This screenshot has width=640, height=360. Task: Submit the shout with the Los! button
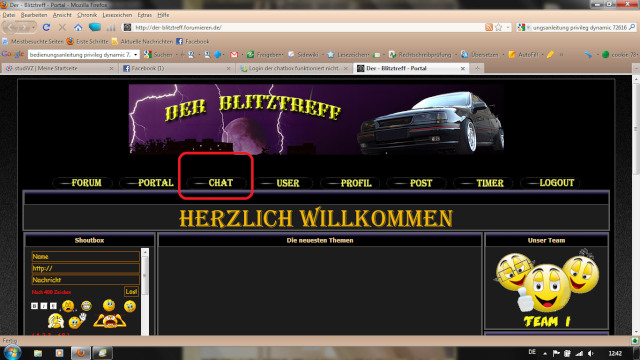tap(131, 291)
